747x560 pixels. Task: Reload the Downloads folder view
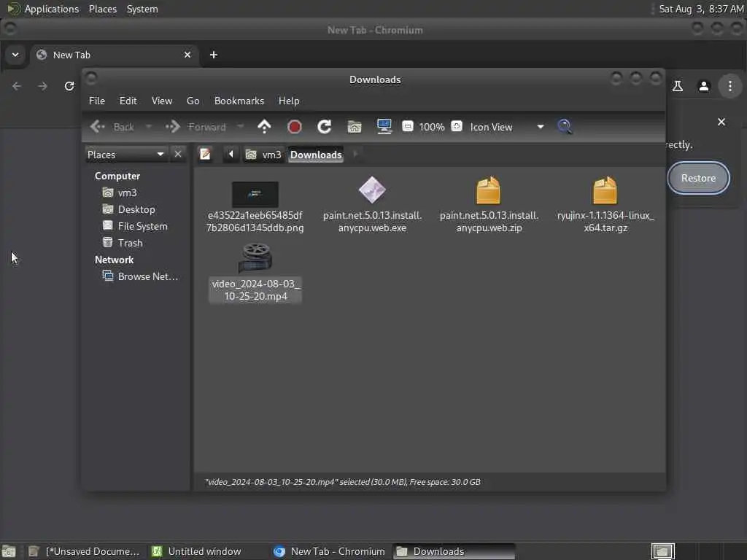(325, 127)
